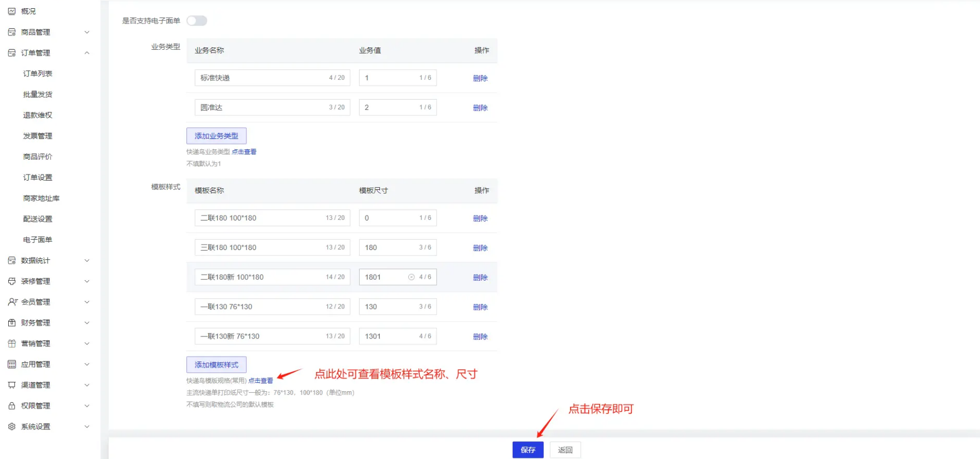Click the 会员管理 user icon
The width and height of the screenshot is (980, 459).
pos(12,302)
